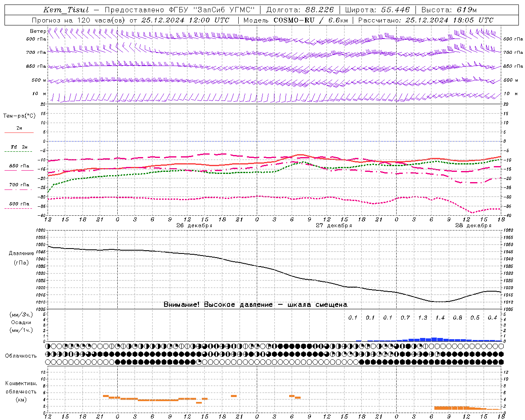Click the precipitation value '1.4'

[x=440, y=317]
